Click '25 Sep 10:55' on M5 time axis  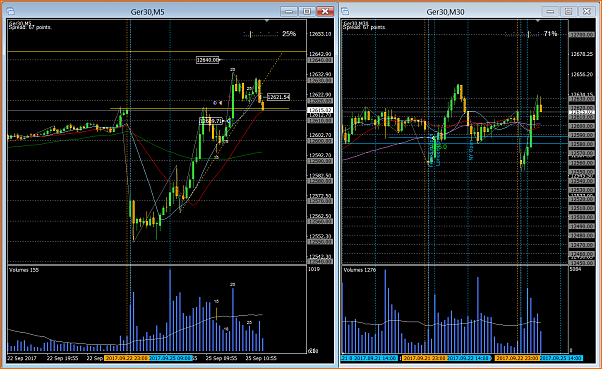click(261, 358)
